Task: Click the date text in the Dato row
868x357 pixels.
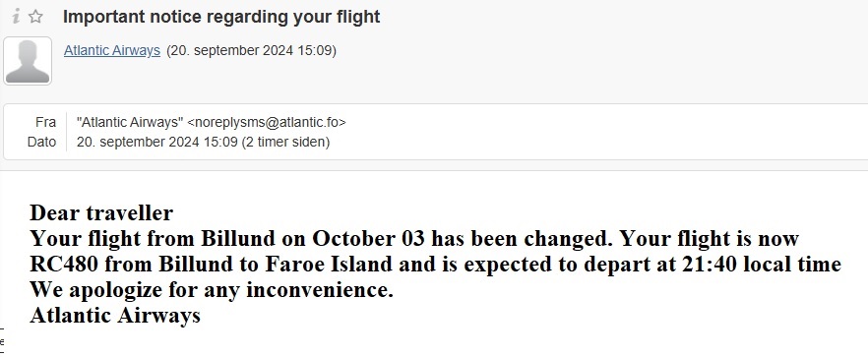Action: [156, 143]
